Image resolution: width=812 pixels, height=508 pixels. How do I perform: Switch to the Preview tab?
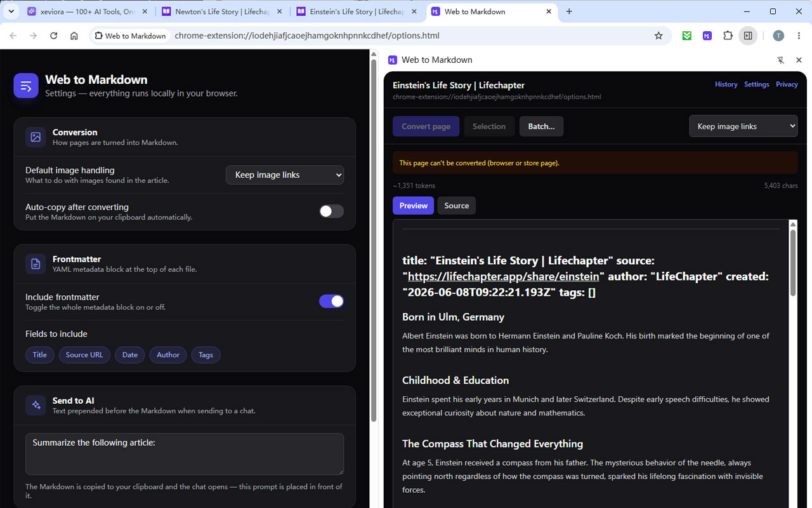(414, 206)
